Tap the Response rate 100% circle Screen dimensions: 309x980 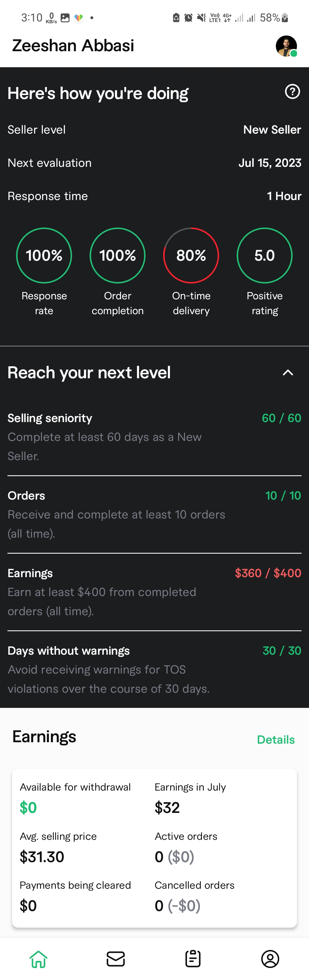[x=44, y=255]
